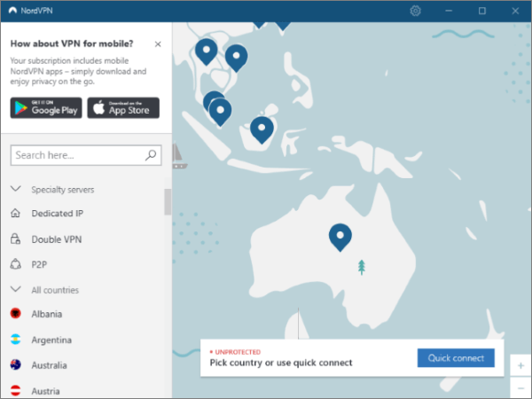The width and height of the screenshot is (532, 399).
Task: Click the Double VPN lock icon
Action: click(x=16, y=239)
